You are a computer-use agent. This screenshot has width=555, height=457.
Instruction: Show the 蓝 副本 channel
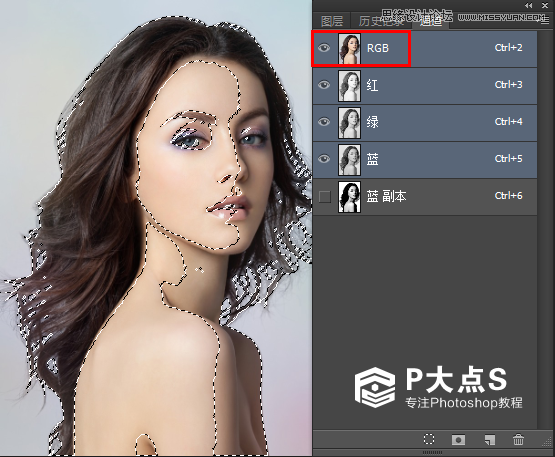tap(325, 196)
